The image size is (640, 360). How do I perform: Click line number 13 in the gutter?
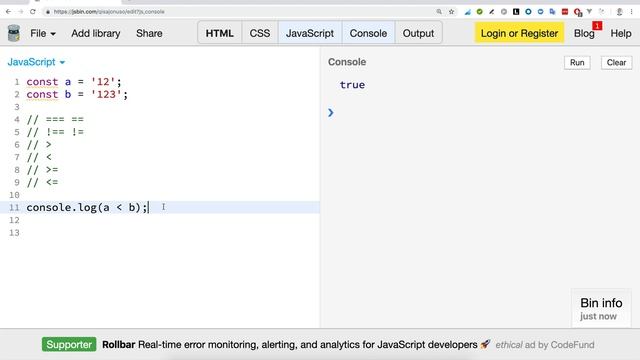pos(14,233)
